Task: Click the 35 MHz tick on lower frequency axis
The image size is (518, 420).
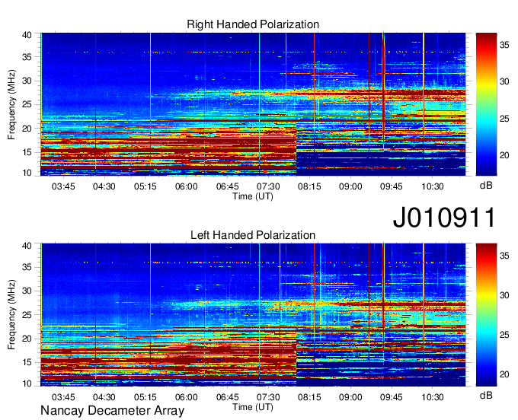Action: pos(27,267)
